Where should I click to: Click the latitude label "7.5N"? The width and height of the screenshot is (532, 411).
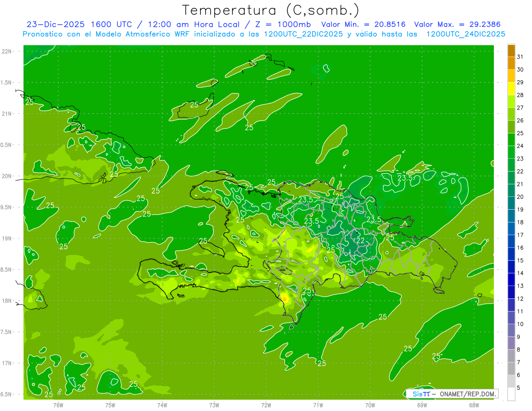tap(7, 332)
